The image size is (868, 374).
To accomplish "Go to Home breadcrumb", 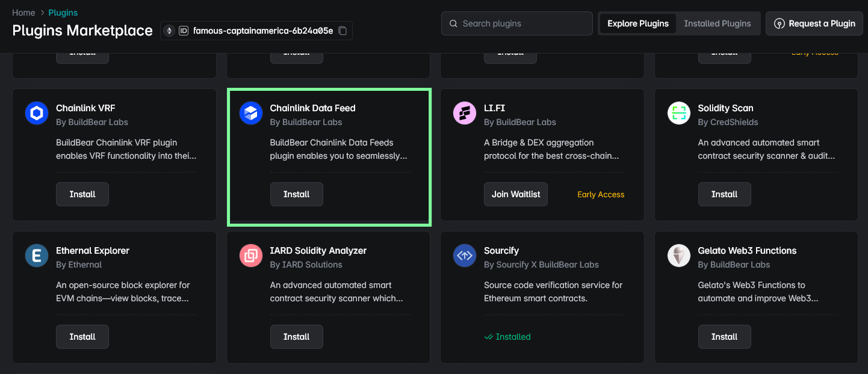I will [23, 13].
